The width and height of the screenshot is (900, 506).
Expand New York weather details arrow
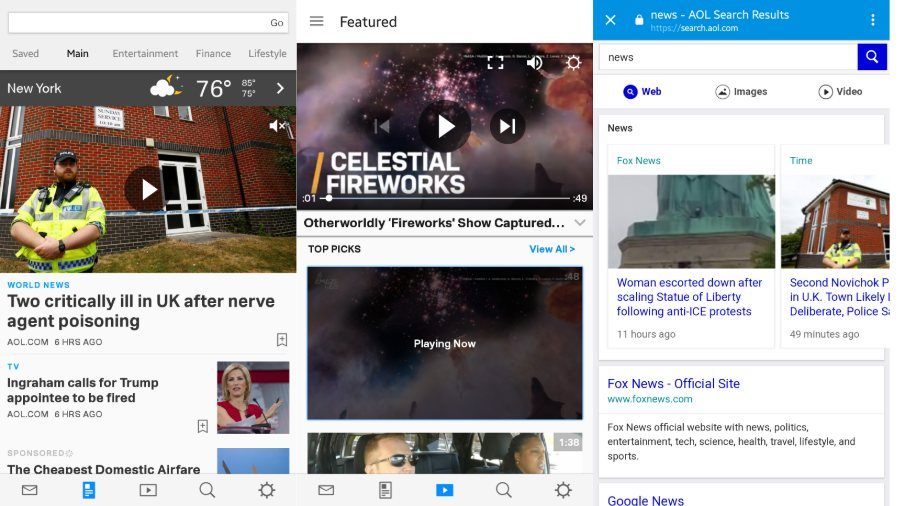click(x=280, y=88)
